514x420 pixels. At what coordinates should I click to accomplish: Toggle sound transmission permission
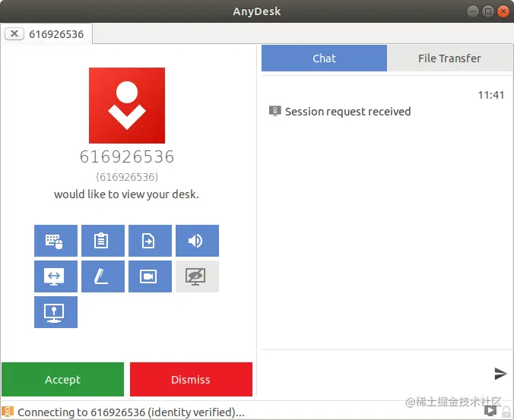198,241
